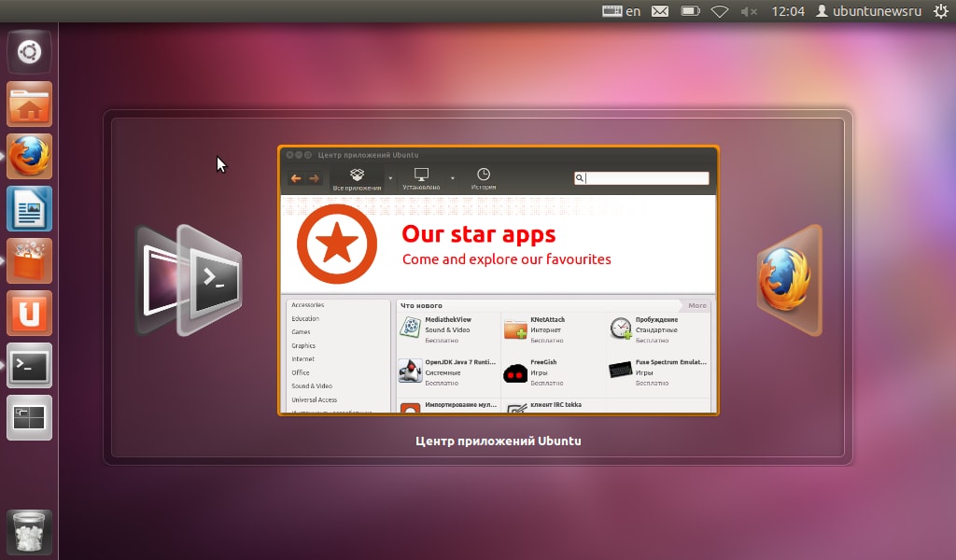Click the OpenJDK Java 7 Runti... title
The width and height of the screenshot is (956, 560).
[460, 362]
